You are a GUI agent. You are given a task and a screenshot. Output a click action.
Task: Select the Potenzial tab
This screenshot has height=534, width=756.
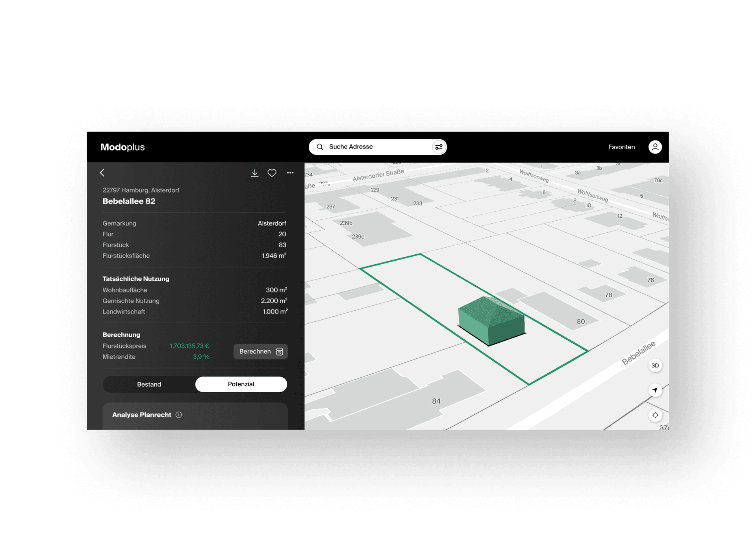[241, 384]
